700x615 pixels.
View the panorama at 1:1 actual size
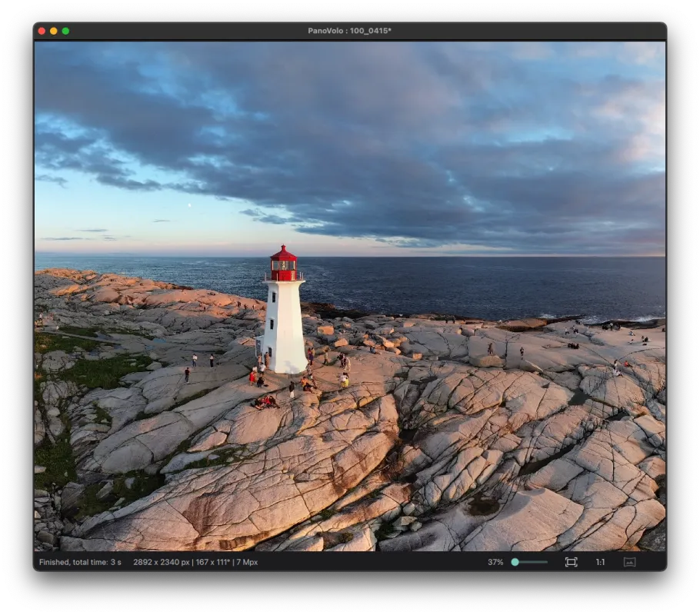tap(600, 562)
